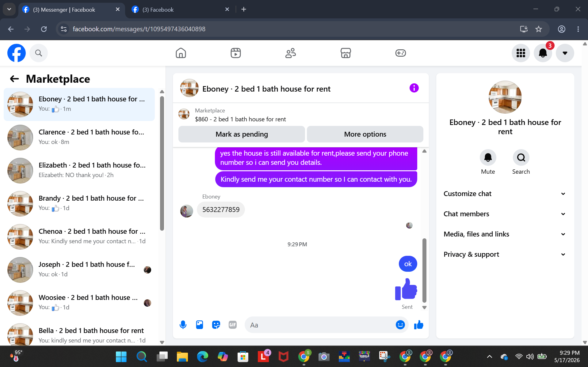Screen dimensions: 588x367
Task: Open Microsoft Edge from taskbar
Action: click(x=202, y=357)
